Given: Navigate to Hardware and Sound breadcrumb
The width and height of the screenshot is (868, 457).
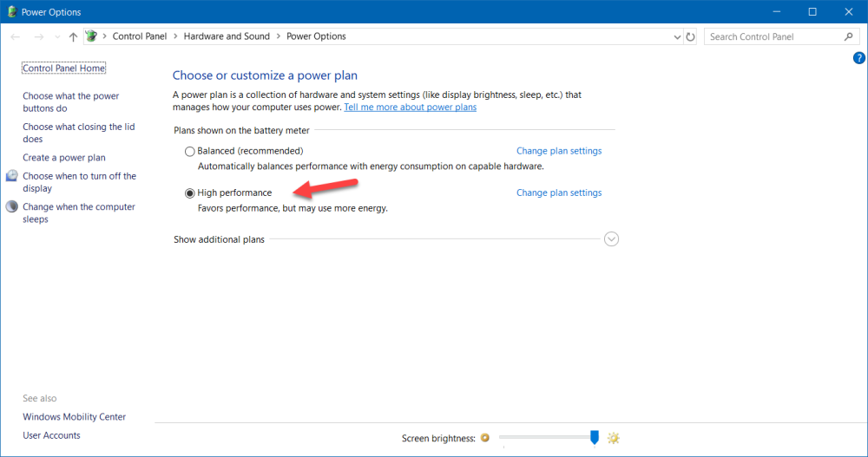Looking at the screenshot, I should coord(227,36).
